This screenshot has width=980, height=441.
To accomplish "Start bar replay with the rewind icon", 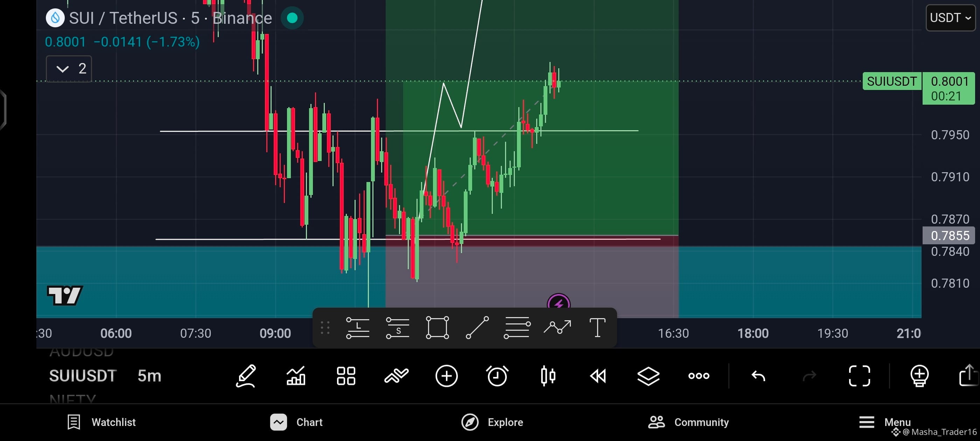I will tap(598, 376).
